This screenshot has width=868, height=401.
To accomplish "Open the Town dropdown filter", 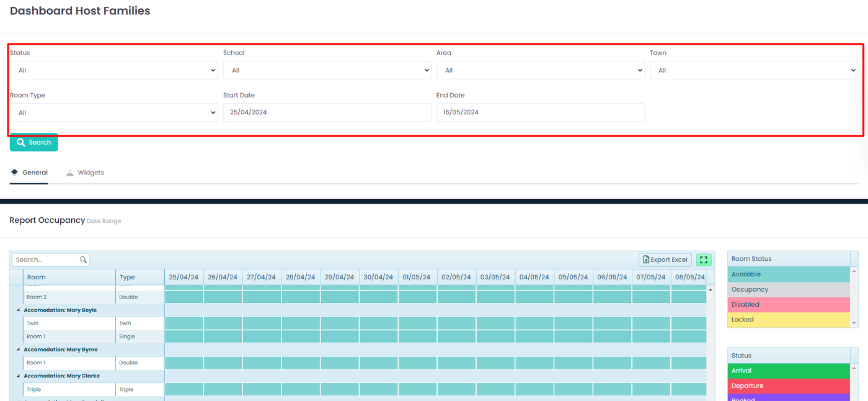I will (x=753, y=70).
